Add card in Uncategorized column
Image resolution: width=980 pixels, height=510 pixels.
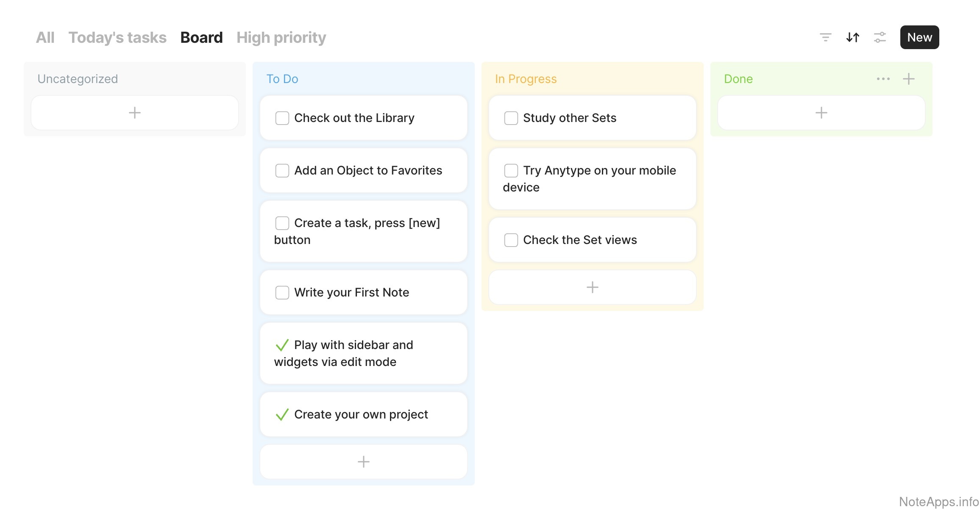coord(134,113)
